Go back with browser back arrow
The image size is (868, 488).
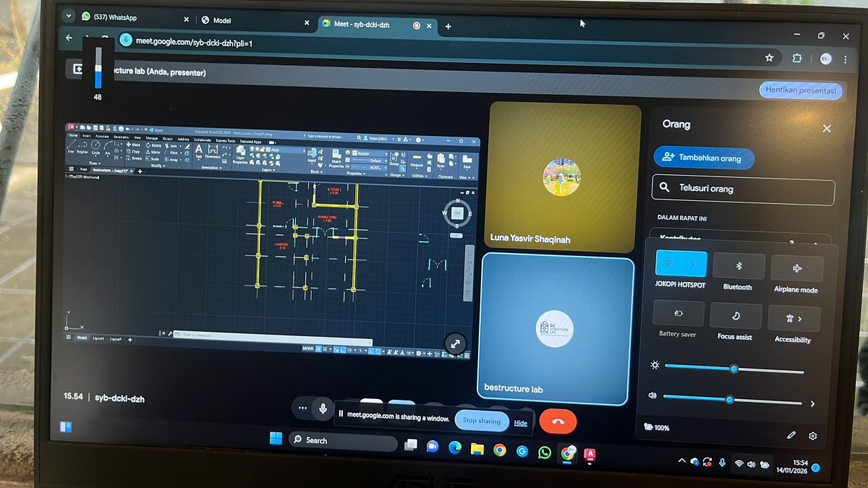[69, 37]
